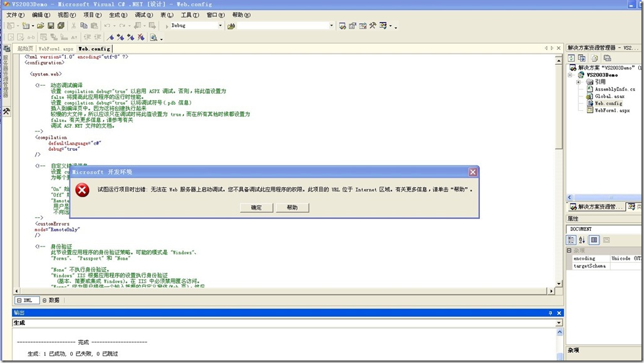The height and width of the screenshot is (363, 644).
Task: Click the Class View toolbar icon
Action: point(383,26)
